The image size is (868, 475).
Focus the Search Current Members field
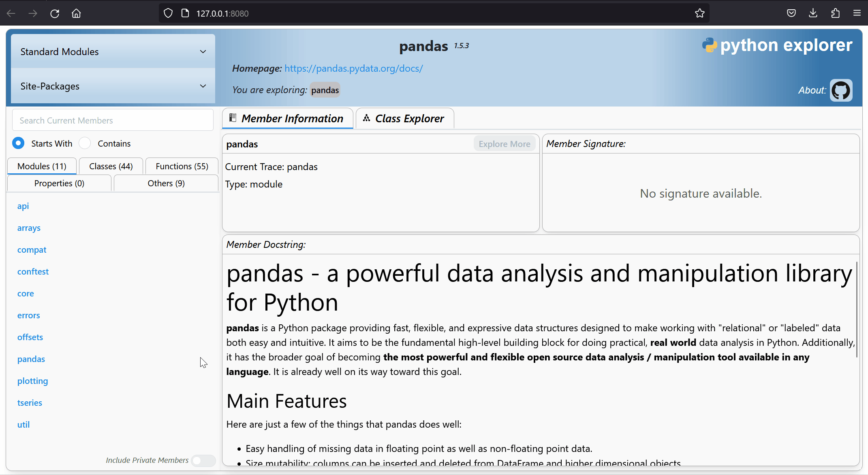(x=113, y=120)
